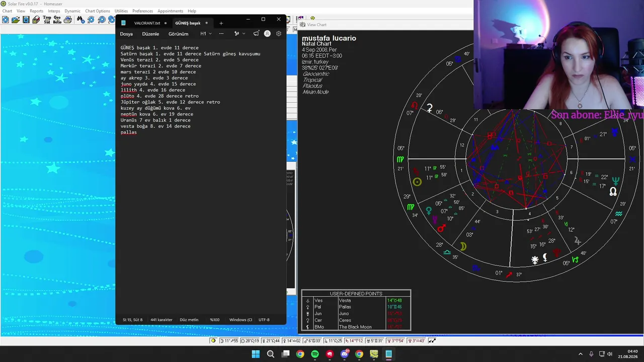
Task: Click the '441 karakter' count in status bar
Action: click(162, 320)
